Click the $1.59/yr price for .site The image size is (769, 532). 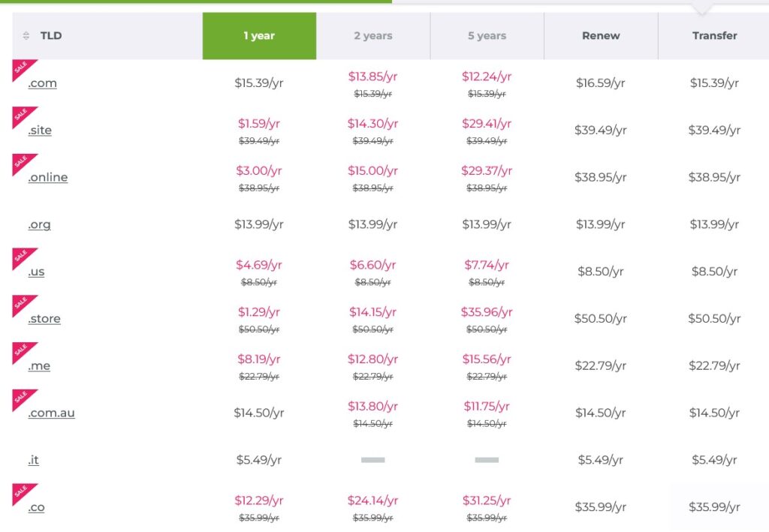pos(259,124)
